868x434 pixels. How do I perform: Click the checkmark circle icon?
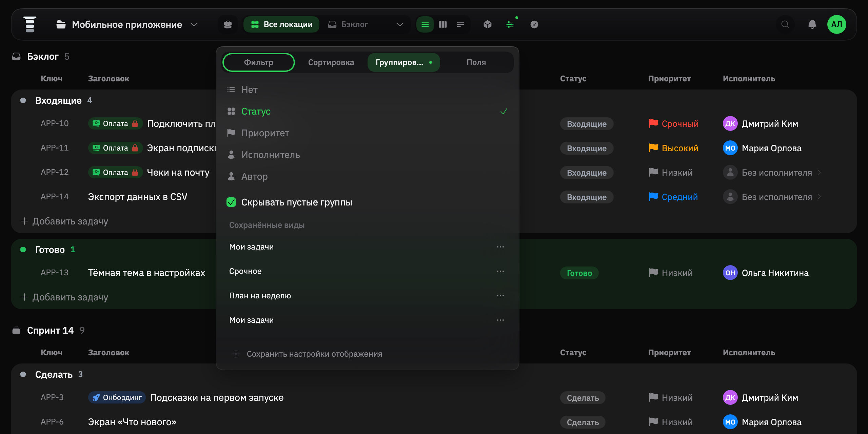pos(534,24)
